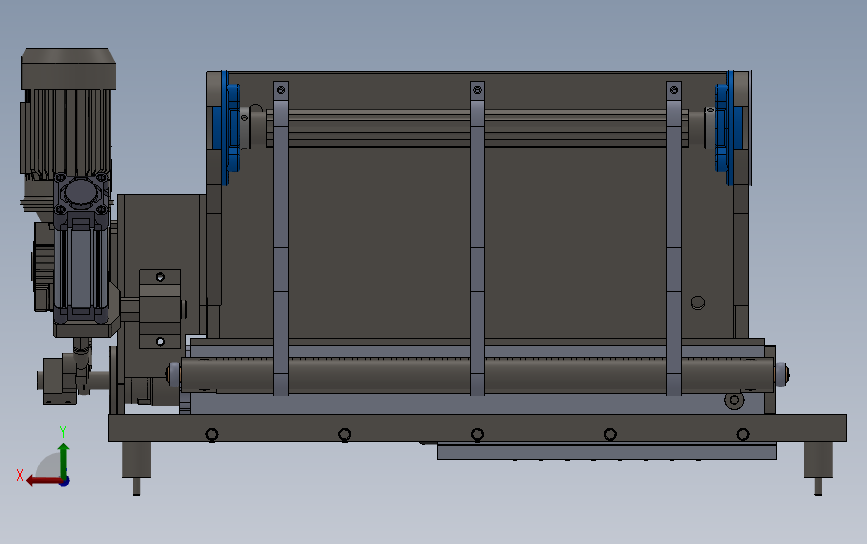
Task: Select the gray plate beneath the base rail
Action: pyautogui.click(x=607, y=451)
